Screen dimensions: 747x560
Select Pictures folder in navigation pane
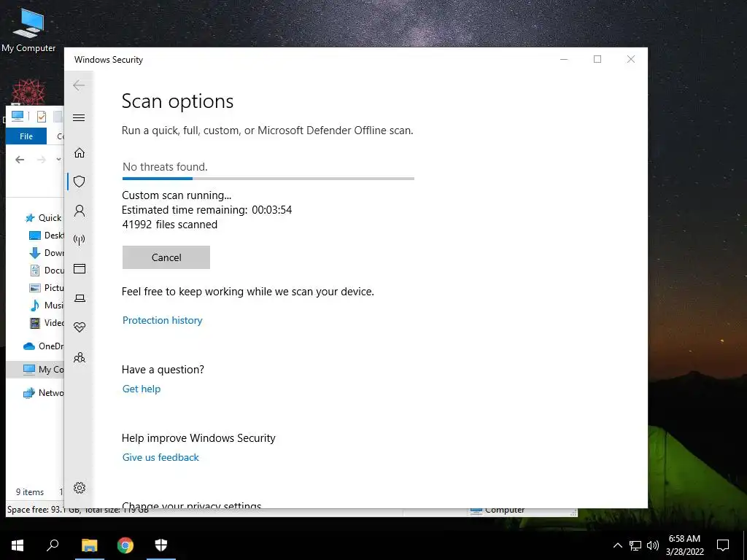click(47, 287)
